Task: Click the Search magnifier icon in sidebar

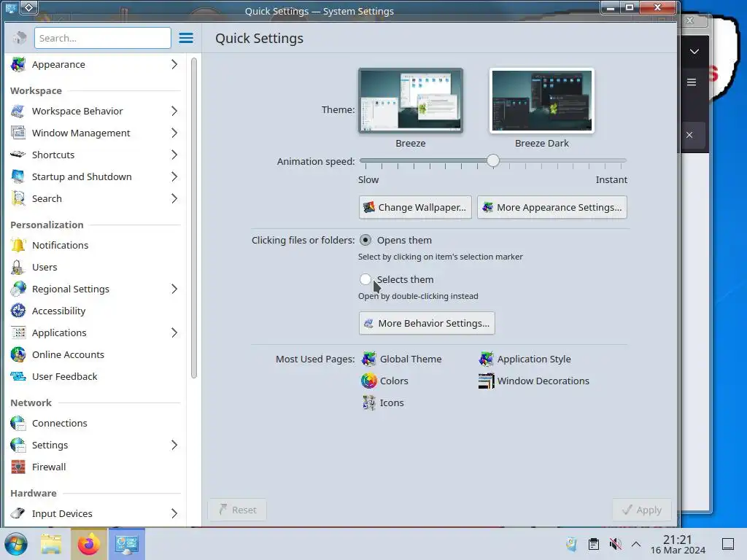Action: pos(18,198)
